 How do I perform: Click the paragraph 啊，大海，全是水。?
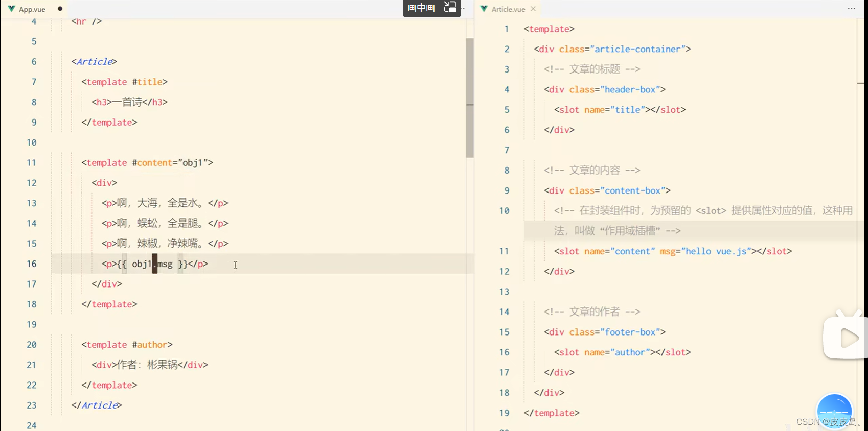point(165,203)
